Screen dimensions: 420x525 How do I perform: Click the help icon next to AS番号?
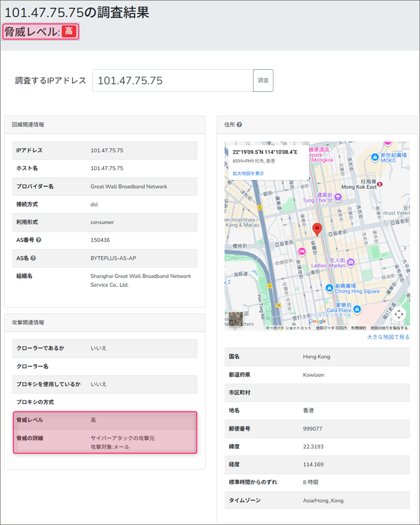tap(39, 240)
